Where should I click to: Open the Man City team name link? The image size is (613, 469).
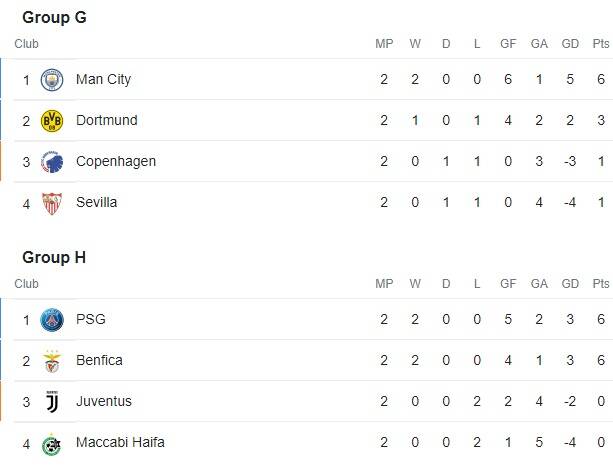pyautogui.click(x=103, y=80)
